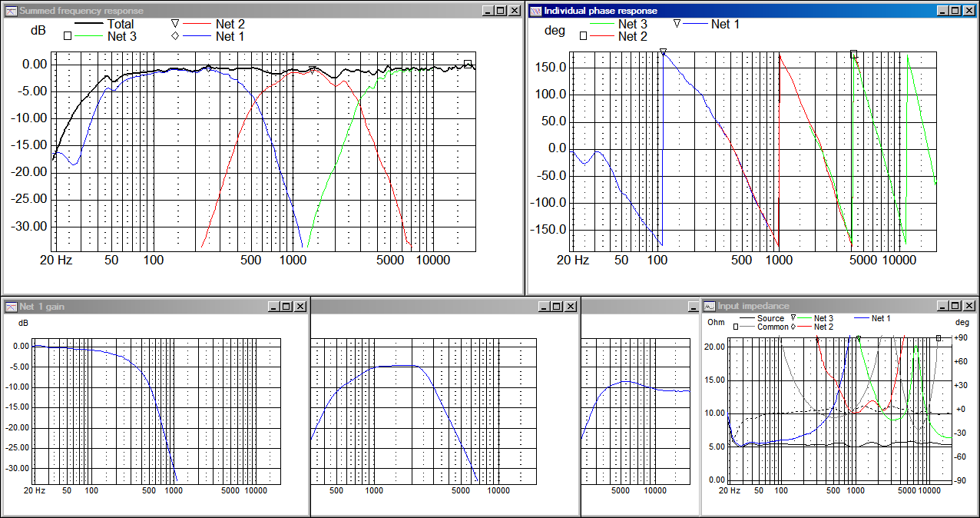Click the triangle marker on the summed response curve
Screen dimensions: 980x518
pos(313,70)
